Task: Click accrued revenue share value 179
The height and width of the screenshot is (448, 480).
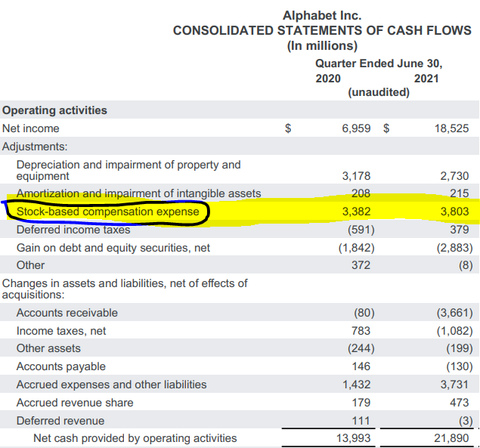Action: pyautogui.click(x=361, y=403)
